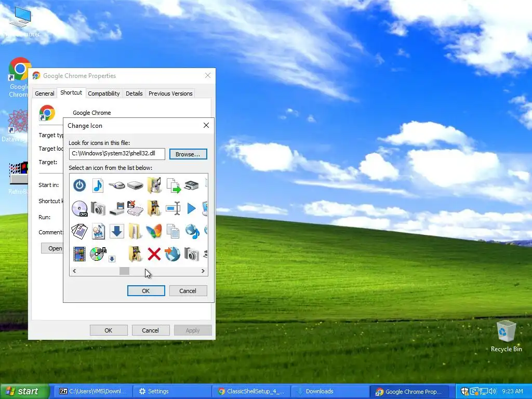Open the Compatibility tab
532x399 pixels.
click(104, 94)
